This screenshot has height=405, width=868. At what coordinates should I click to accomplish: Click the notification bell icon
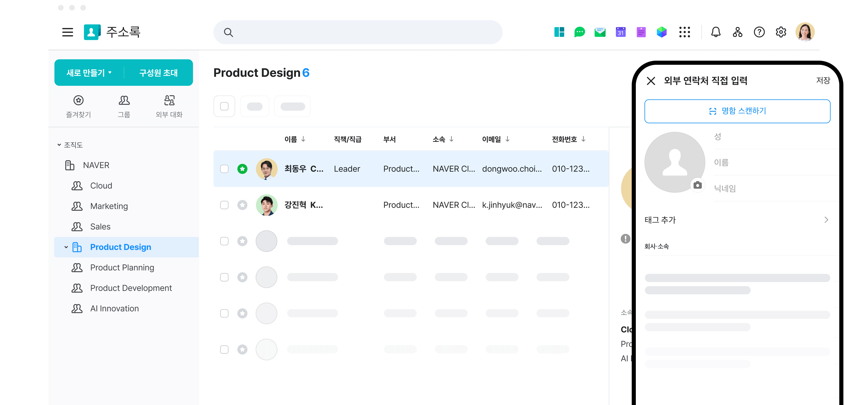click(716, 32)
